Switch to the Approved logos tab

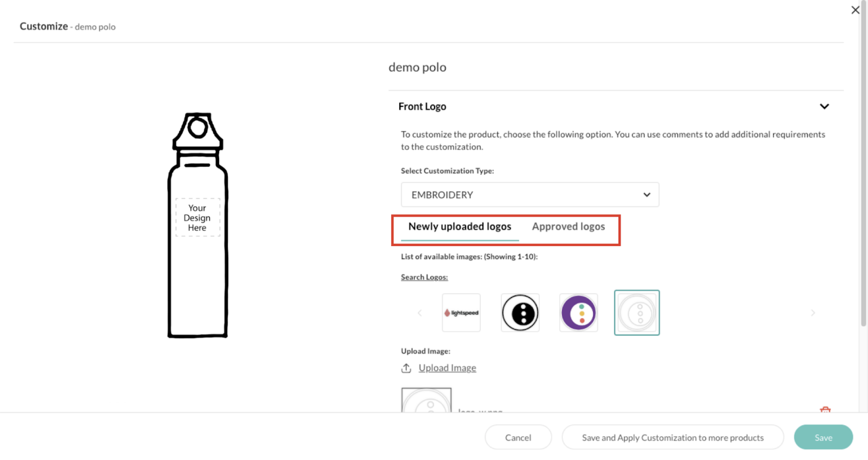tap(568, 227)
